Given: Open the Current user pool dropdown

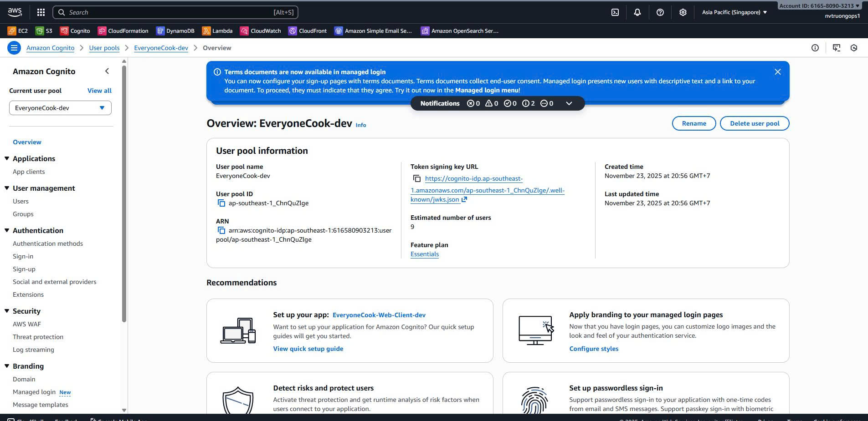Looking at the screenshot, I should [x=60, y=108].
